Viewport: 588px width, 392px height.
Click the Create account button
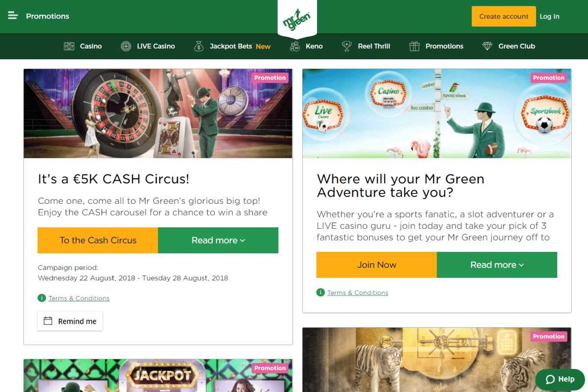(x=504, y=16)
